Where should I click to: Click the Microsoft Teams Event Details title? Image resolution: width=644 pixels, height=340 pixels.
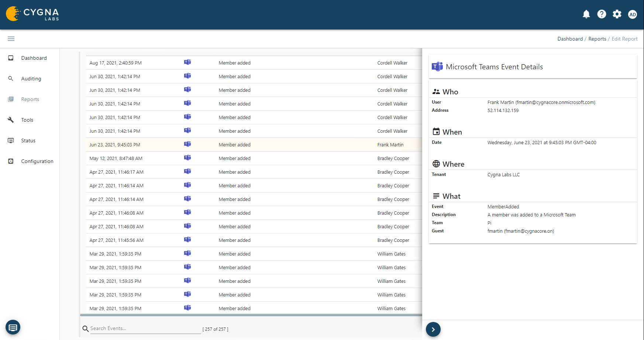tap(494, 67)
